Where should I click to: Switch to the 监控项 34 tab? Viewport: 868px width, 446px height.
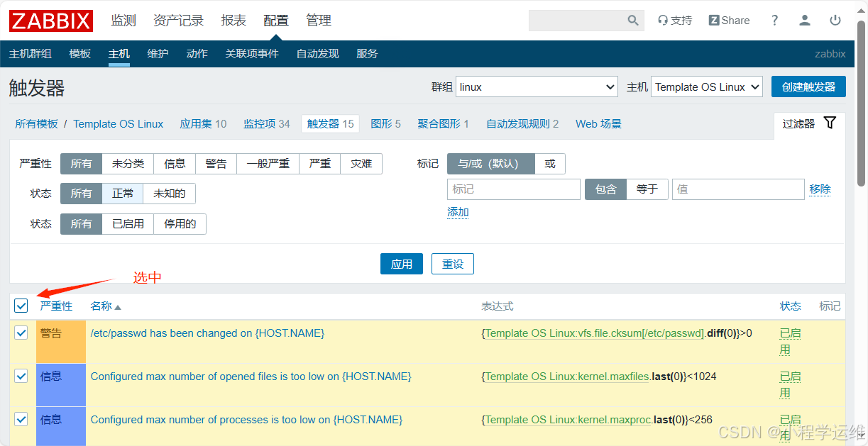tap(266, 123)
